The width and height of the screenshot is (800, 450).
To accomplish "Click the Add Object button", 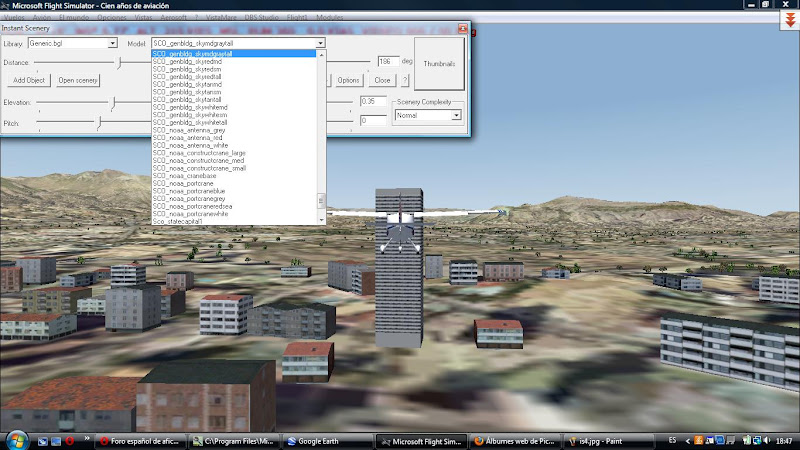I will coord(29,80).
